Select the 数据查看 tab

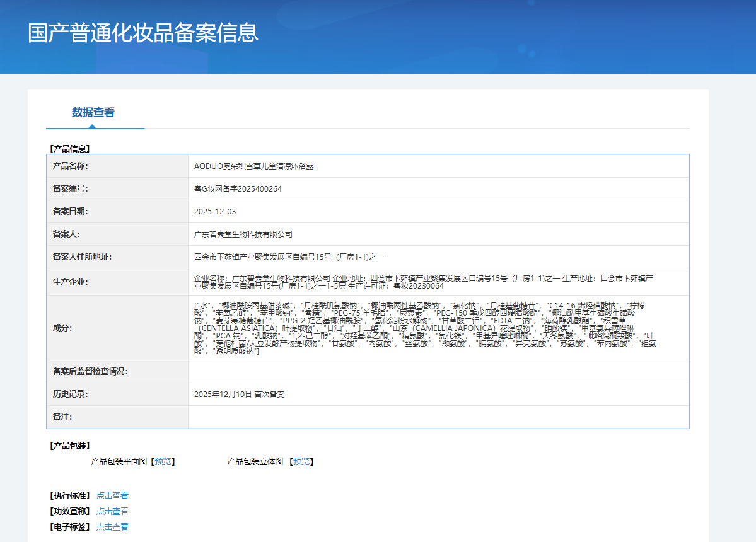tap(93, 113)
